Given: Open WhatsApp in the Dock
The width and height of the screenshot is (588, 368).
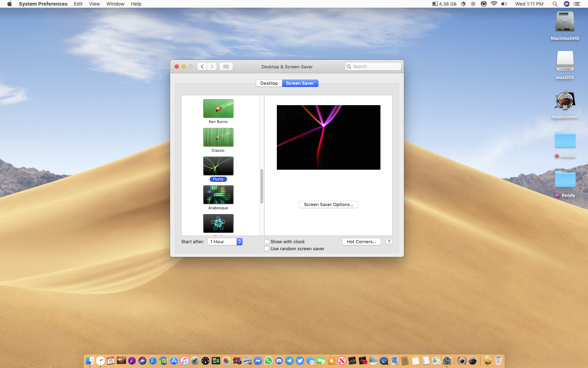Looking at the screenshot, I should click(x=268, y=360).
